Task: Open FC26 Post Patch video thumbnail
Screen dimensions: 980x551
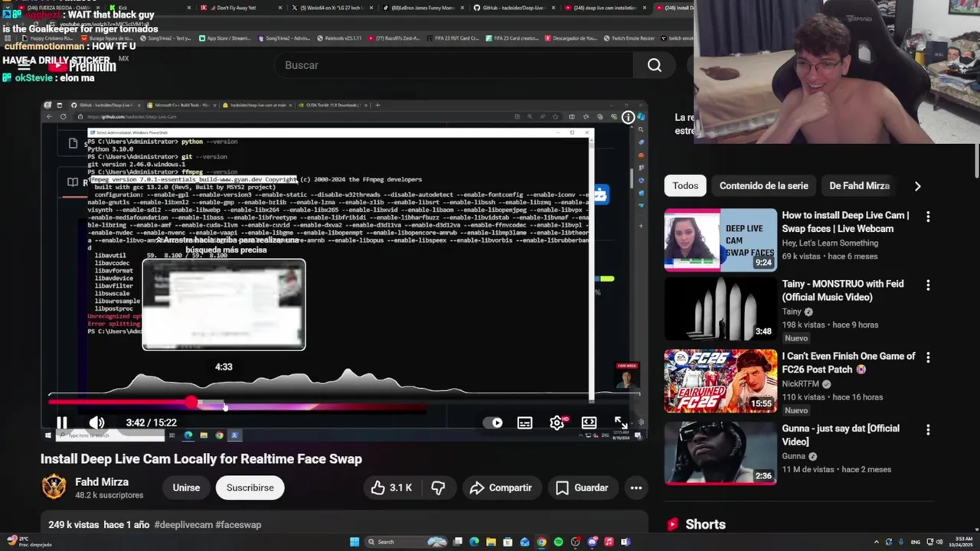Action: pyautogui.click(x=720, y=381)
